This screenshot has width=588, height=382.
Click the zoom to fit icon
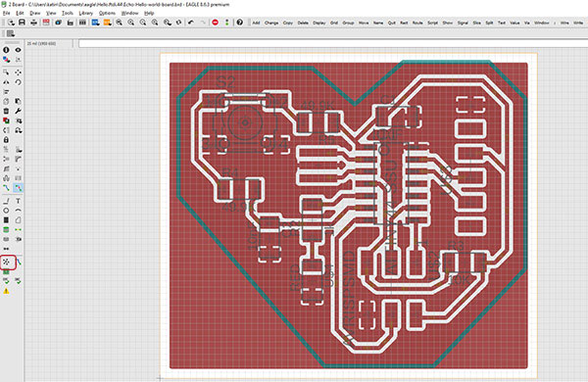[120, 23]
